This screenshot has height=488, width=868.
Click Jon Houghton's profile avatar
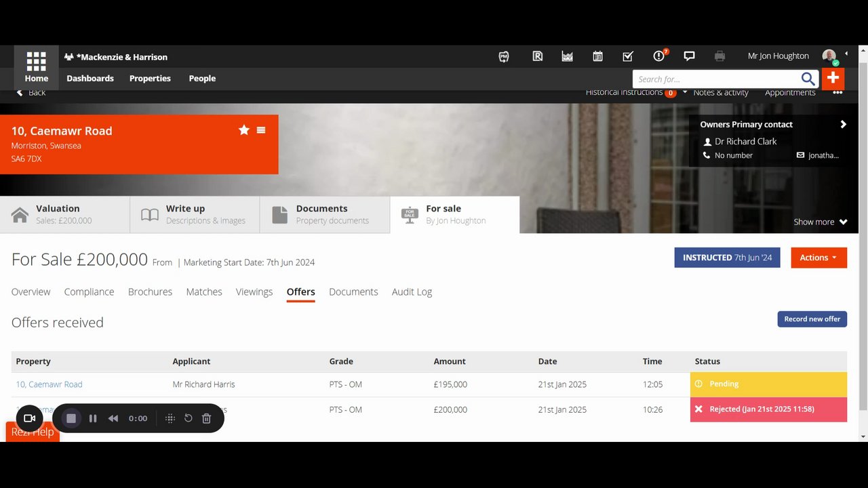829,56
